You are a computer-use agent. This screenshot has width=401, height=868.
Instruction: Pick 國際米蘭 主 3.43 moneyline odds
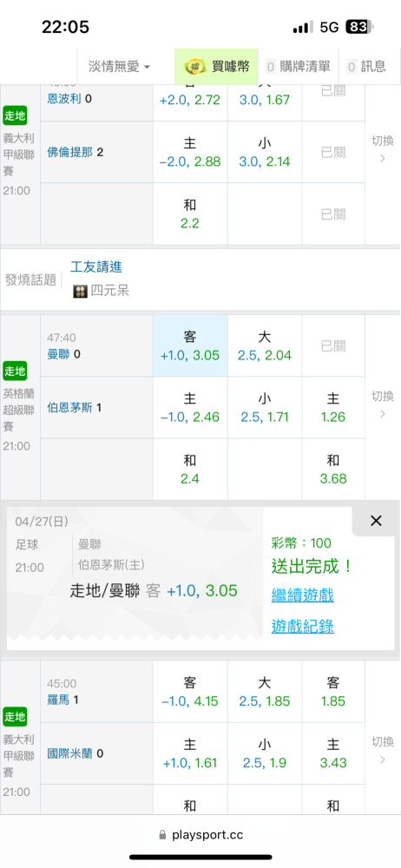click(333, 753)
